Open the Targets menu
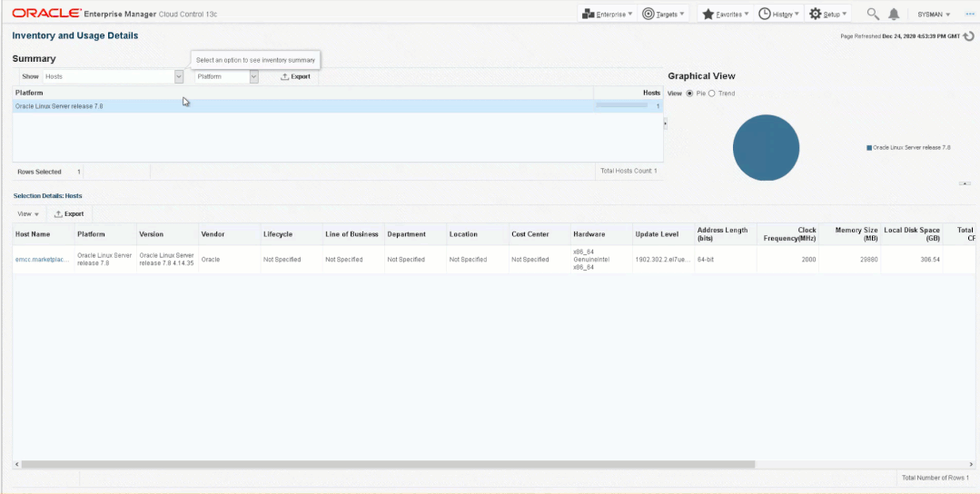Image resolution: width=980 pixels, height=494 pixels. coord(665,15)
